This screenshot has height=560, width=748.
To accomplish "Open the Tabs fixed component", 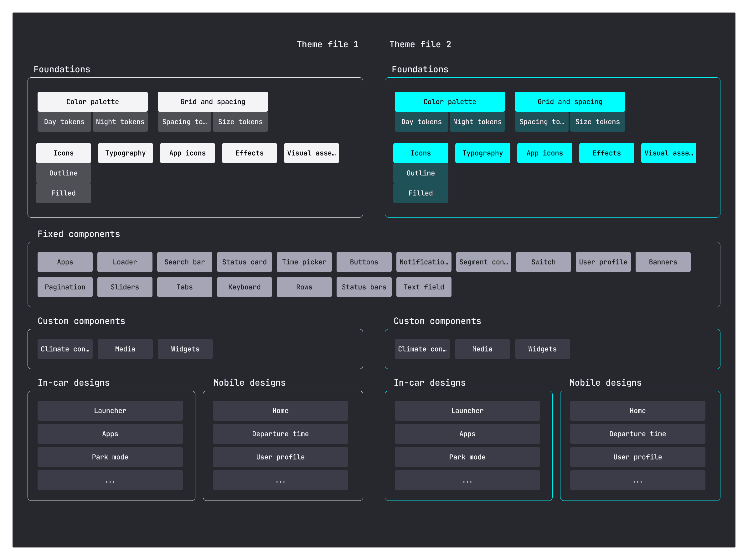I will 184,287.
